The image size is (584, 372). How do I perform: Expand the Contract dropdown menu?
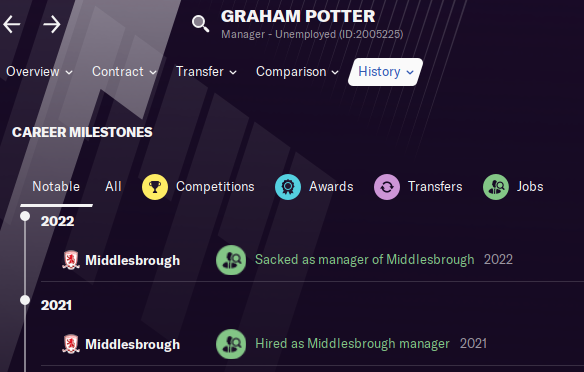pyautogui.click(x=124, y=71)
